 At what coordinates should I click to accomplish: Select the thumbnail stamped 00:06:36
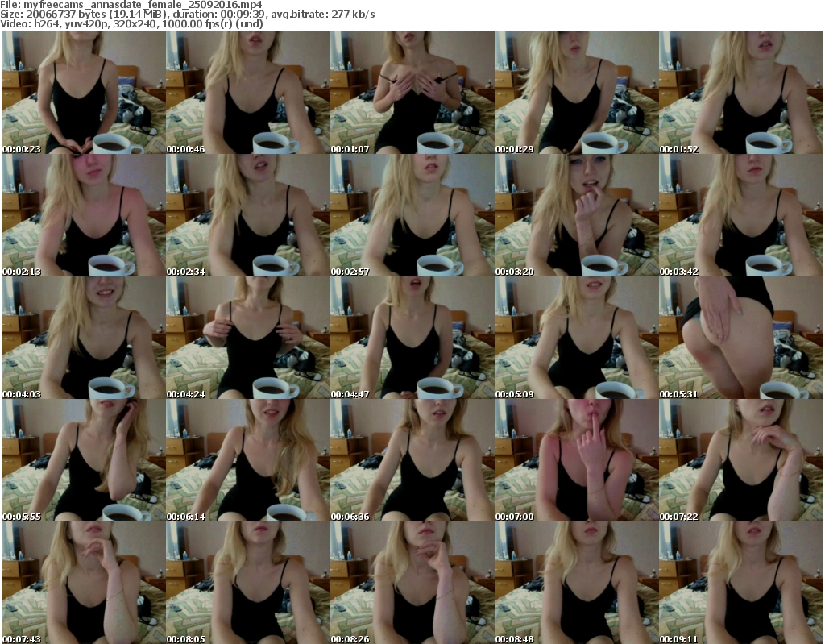(x=412, y=460)
